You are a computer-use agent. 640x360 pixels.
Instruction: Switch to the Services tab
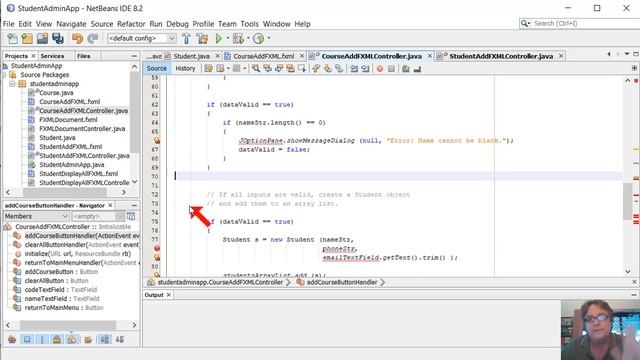click(x=52, y=56)
